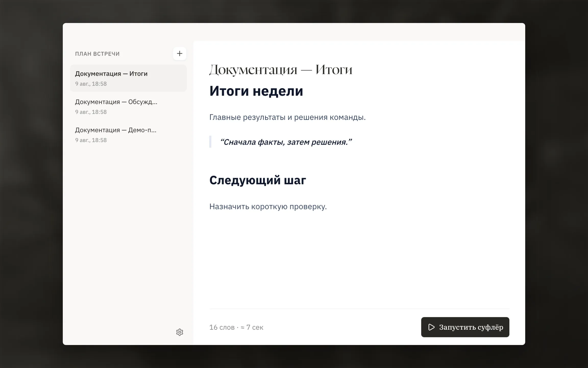
Task: Open the «Документация — Демо-п…» script
Action: point(128,134)
